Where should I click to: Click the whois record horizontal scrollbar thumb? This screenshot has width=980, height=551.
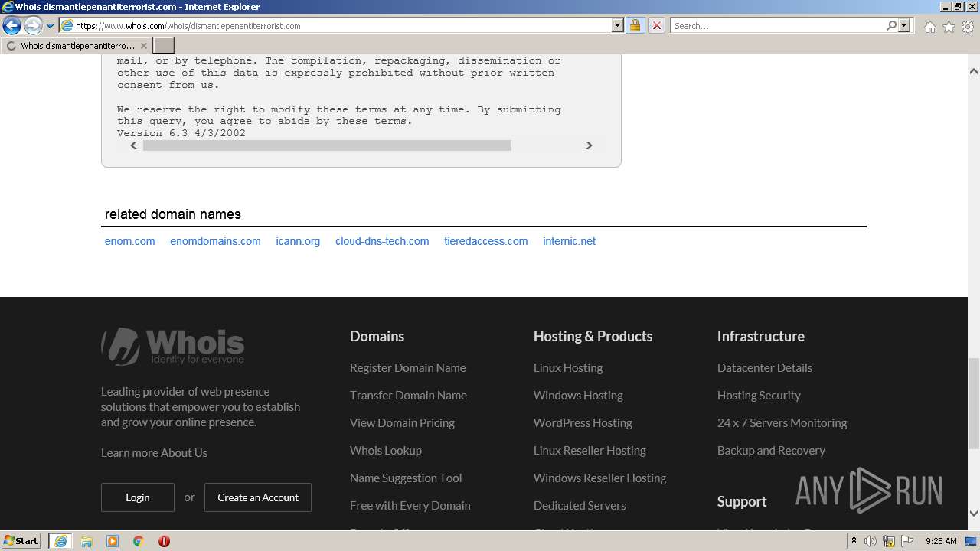[327, 145]
